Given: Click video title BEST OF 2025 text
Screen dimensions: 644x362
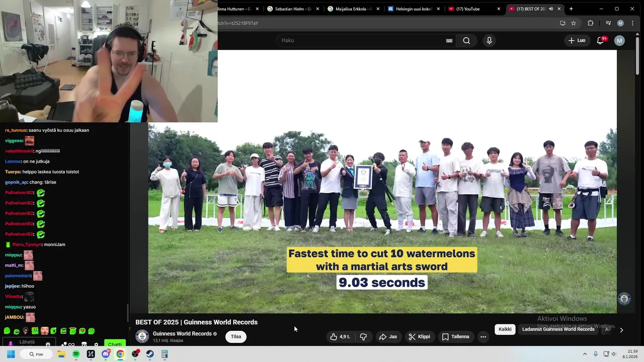Looking at the screenshot, I should click(x=196, y=322).
